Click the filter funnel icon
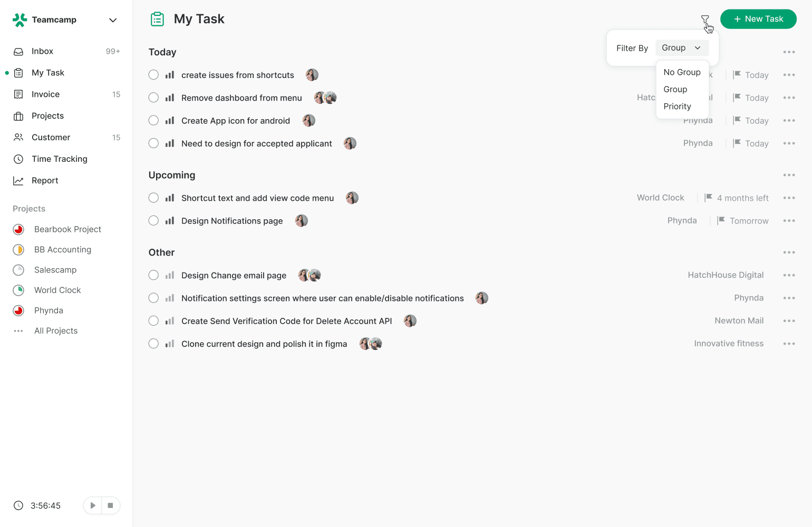812x527 pixels. coord(705,19)
